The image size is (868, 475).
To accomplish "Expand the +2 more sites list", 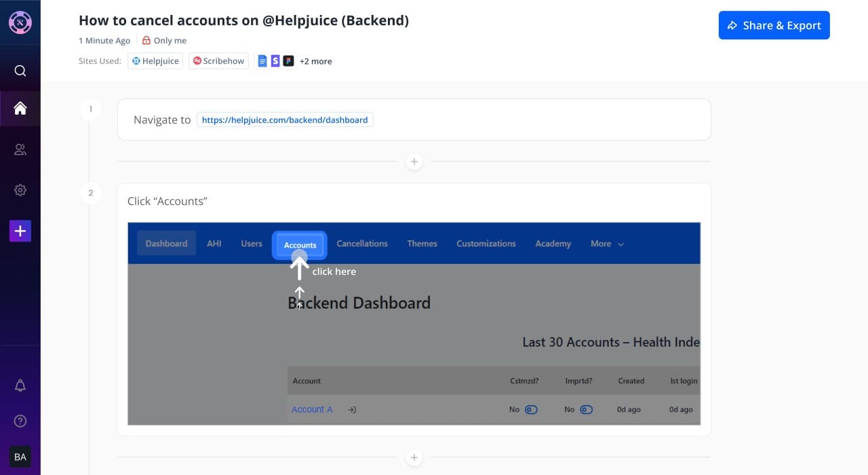I will 316,61.
